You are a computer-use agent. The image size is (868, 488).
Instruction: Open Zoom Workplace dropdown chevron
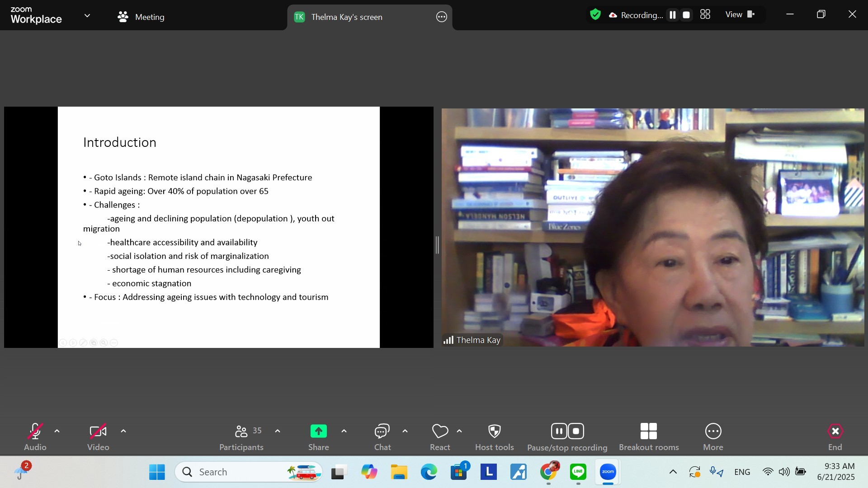coord(87,16)
